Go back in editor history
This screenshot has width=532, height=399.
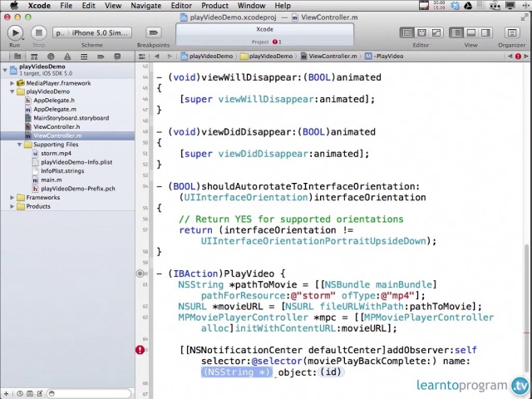tap(157, 57)
